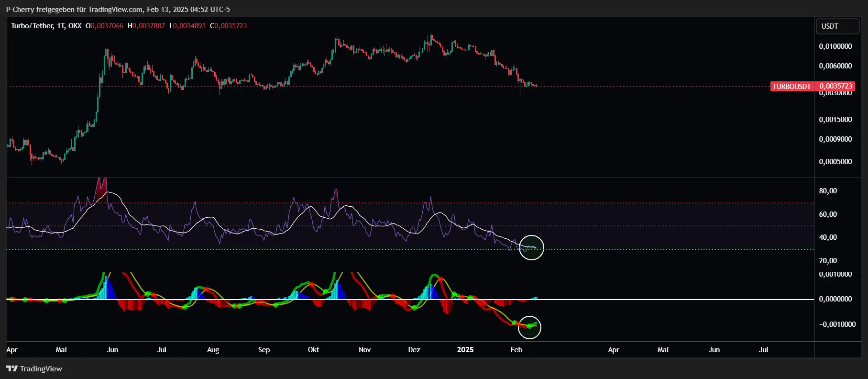
Task: Click the TURBOUSDT price label
Action: 792,87
